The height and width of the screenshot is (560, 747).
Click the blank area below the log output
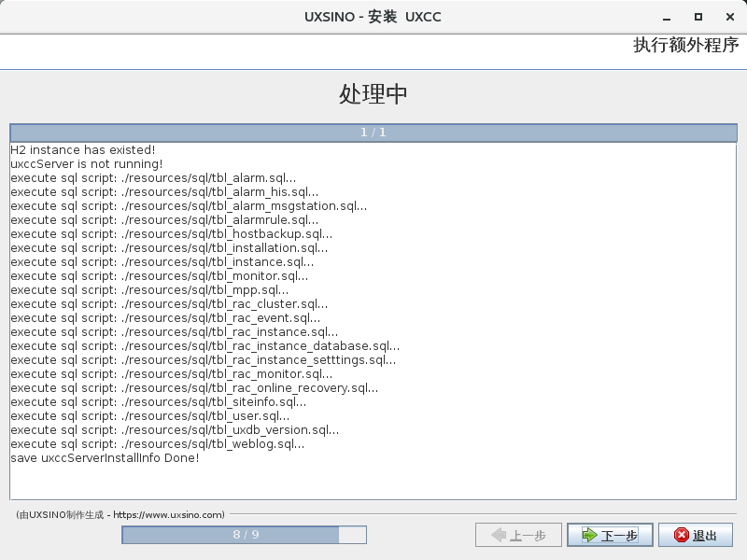[x=373, y=481]
